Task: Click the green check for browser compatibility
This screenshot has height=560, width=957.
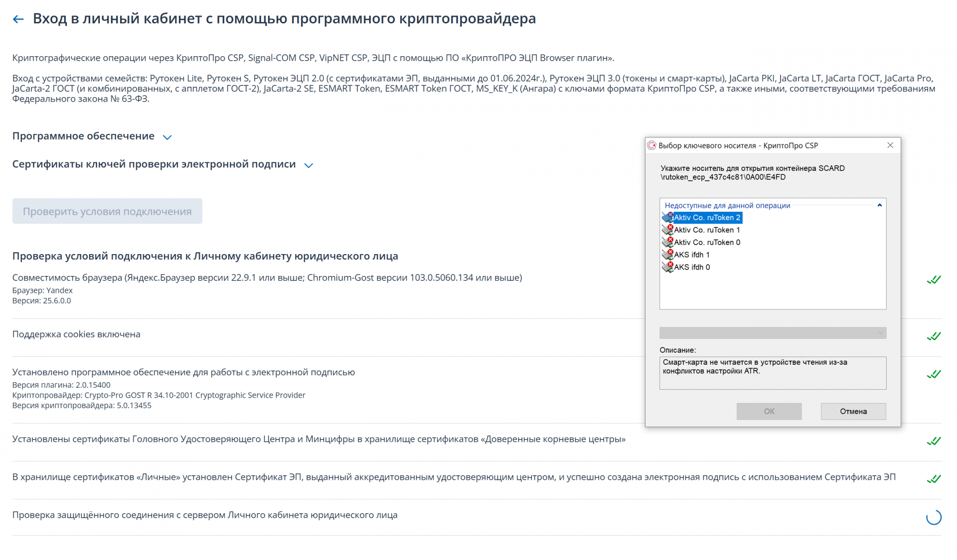Action: coord(934,280)
